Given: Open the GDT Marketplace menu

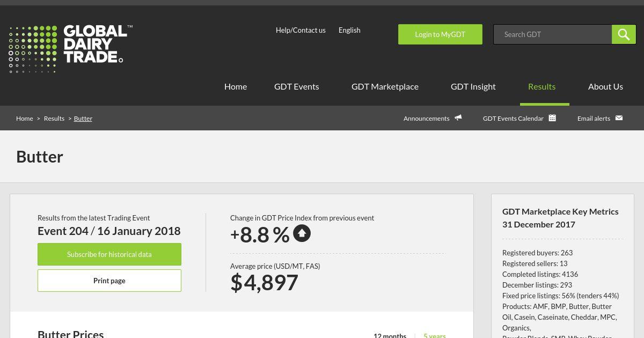Looking at the screenshot, I should [x=385, y=86].
